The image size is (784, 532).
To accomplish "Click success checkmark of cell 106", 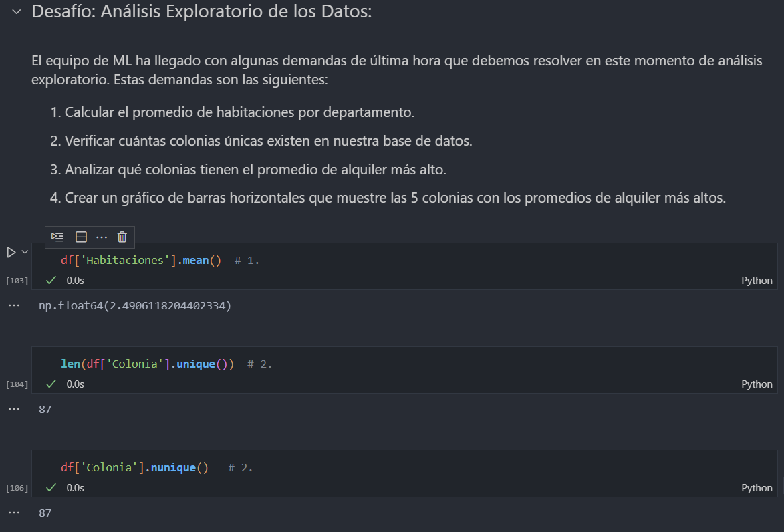I will pyautogui.click(x=51, y=487).
